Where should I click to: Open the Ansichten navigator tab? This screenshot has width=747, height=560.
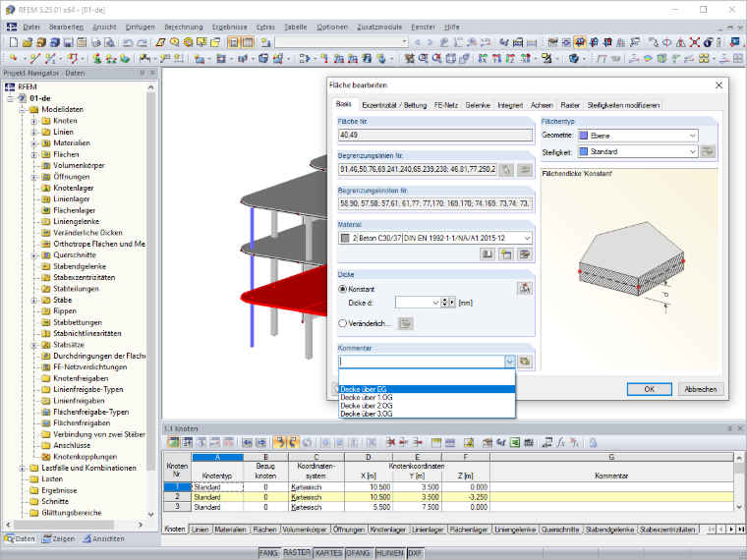pyautogui.click(x=103, y=539)
